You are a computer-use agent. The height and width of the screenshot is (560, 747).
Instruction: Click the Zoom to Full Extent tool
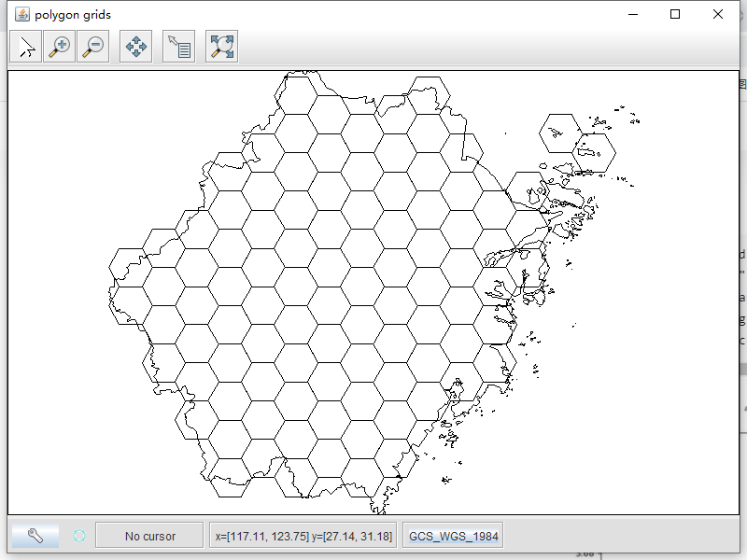(x=221, y=46)
